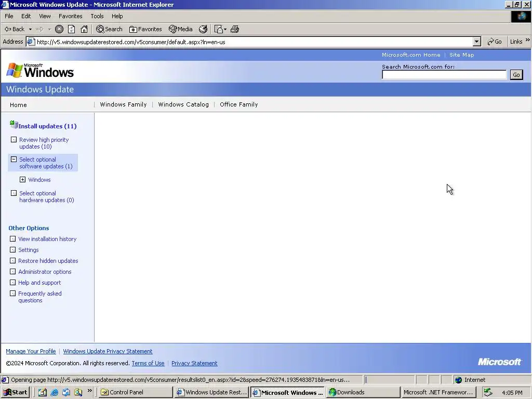532x399 pixels.
Task: Go to home page via Home icon
Action: tap(84, 29)
